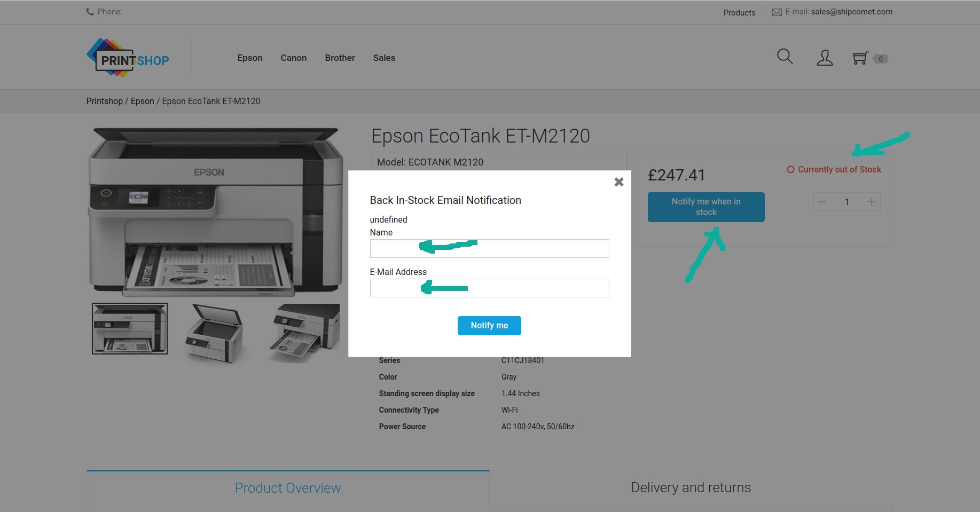Click the Connectivity Type label
980x512 pixels.
[x=409, y=410]
